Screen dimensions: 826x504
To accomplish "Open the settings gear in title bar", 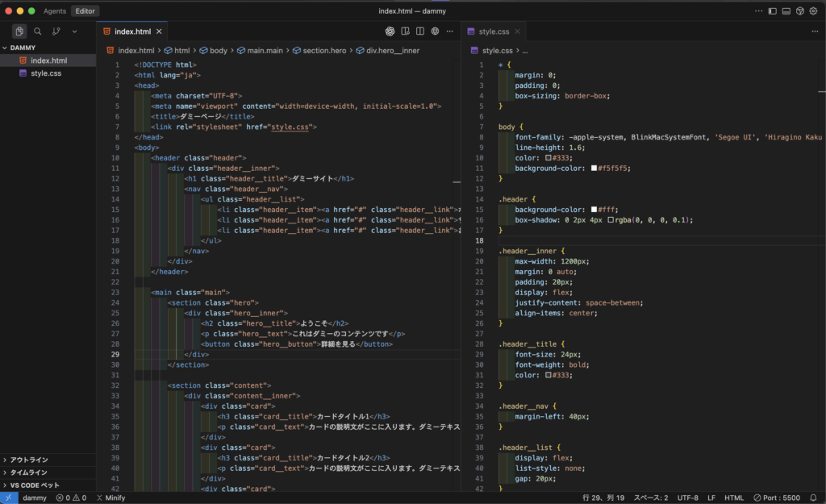I will point(813,11).
